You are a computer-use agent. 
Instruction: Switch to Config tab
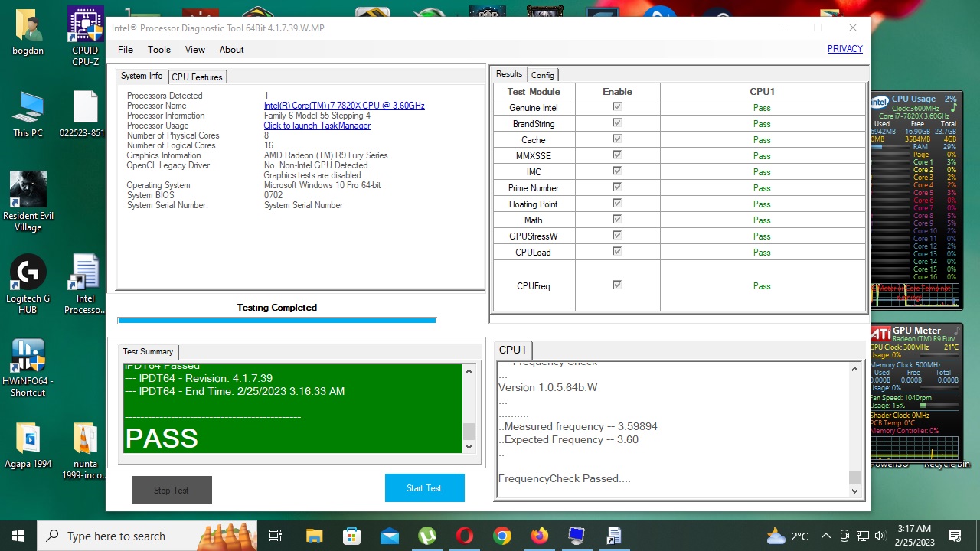(543, 75)
